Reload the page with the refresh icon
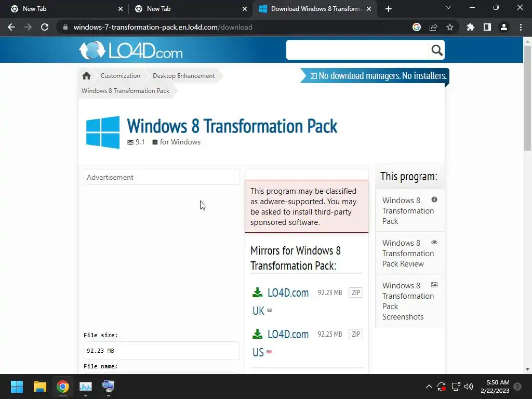532x399 pixels. (x=45, y=27)
